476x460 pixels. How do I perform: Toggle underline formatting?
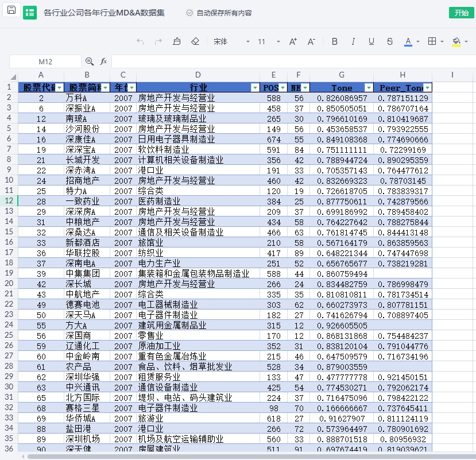point(371,41)
